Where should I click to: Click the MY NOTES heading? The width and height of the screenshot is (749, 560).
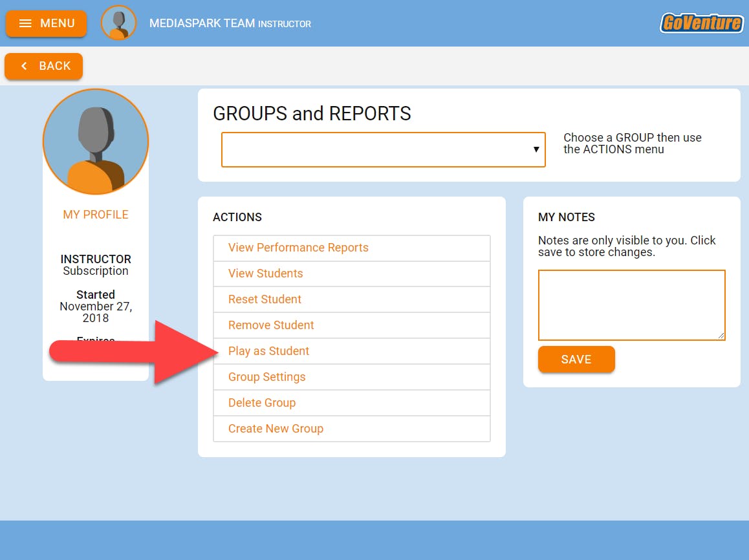[x=567, y=217]
